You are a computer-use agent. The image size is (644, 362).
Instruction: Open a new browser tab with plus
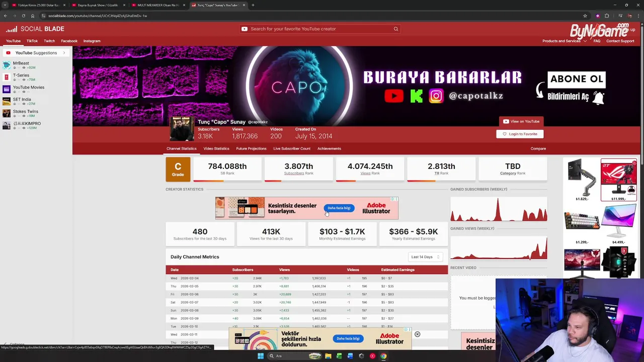pos(253,5)
